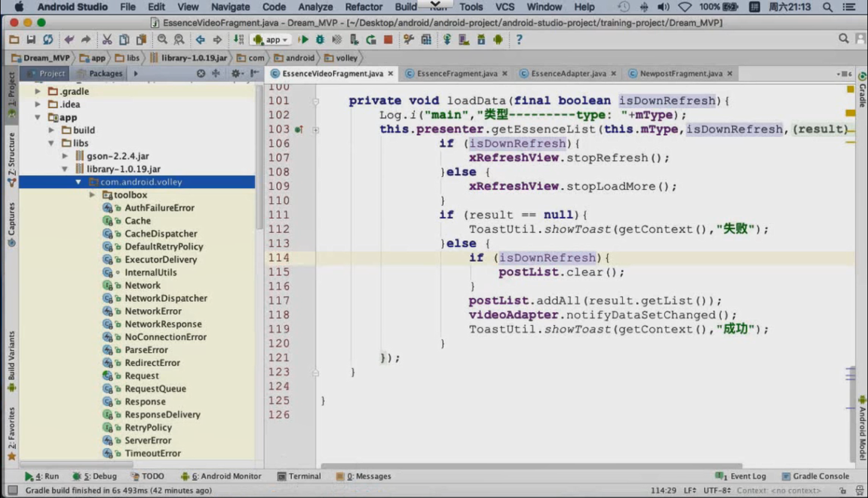
Task: Expand the build folder
Action: tap(51, 130)
